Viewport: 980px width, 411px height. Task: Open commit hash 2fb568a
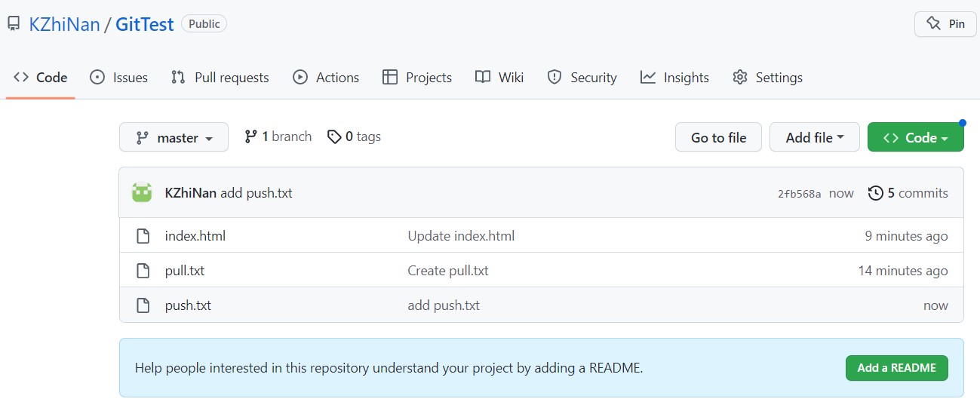click(800, 194)
